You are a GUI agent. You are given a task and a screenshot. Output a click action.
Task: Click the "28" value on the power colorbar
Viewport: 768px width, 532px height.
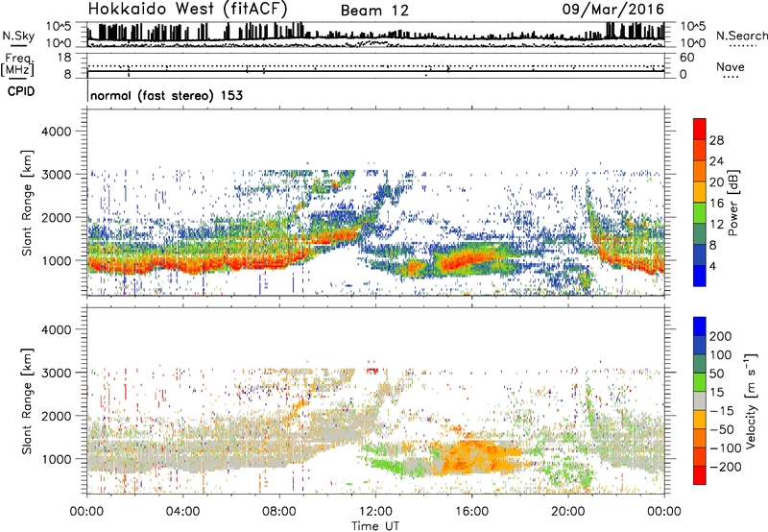point(716,140)
